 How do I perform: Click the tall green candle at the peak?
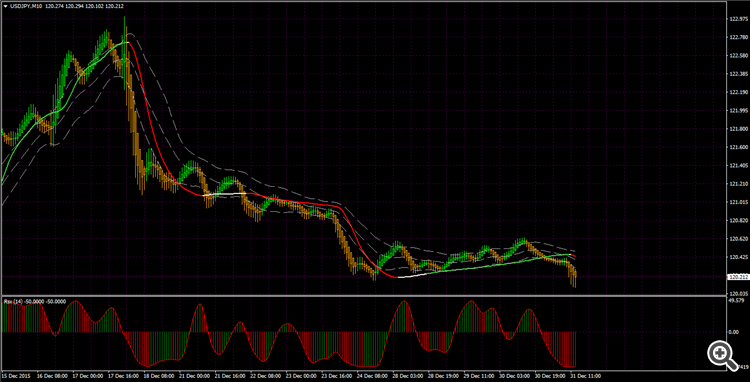pyautogui.click(x=124, y=53)
